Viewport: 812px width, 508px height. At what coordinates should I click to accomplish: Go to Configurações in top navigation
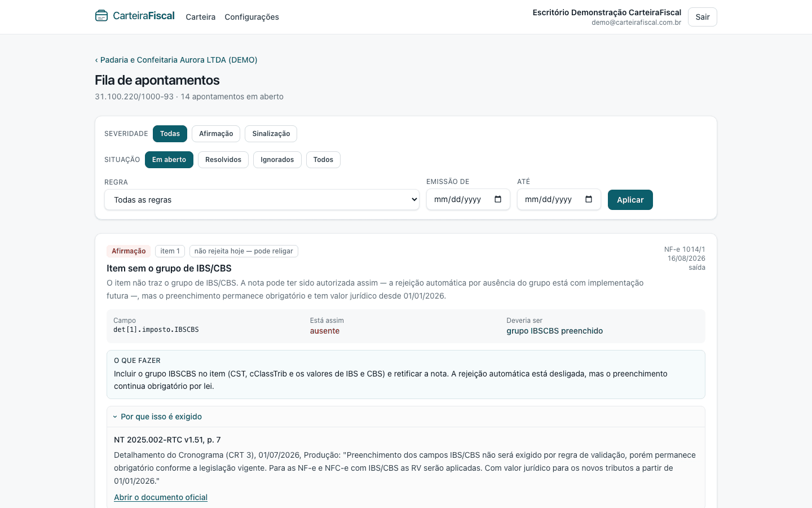(x=251, y=17)
